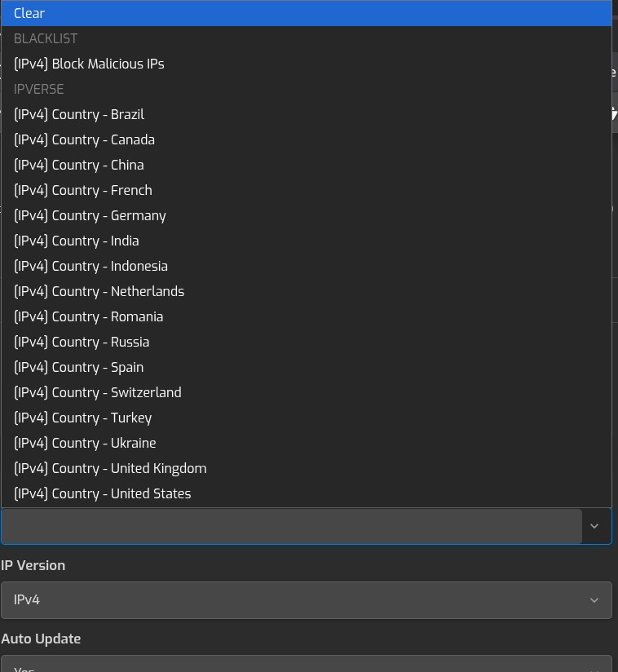Pick Country - Ukraine from list

[85, 443]
